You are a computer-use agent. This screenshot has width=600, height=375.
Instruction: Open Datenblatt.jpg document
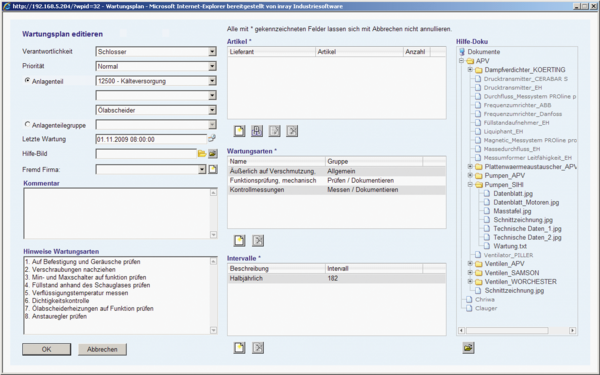point(513,194)
